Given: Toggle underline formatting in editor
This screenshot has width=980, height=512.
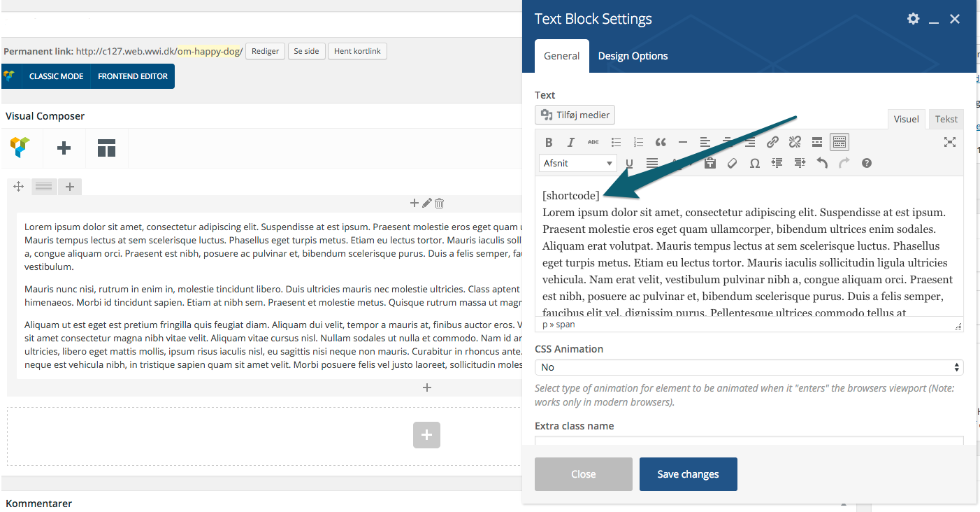Looking at the screenshot, I should [x=629, y=163].
